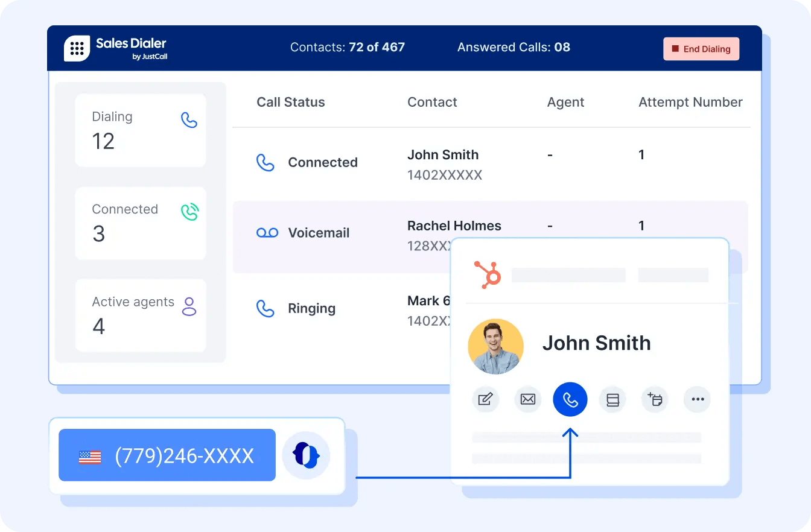Open the more options ellipsis on the contact card

click(x=697, y=399)
